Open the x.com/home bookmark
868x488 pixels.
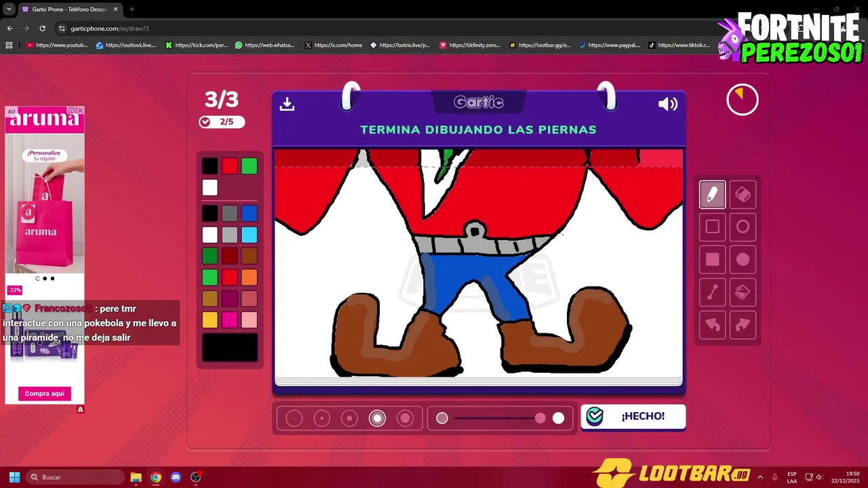334,45
